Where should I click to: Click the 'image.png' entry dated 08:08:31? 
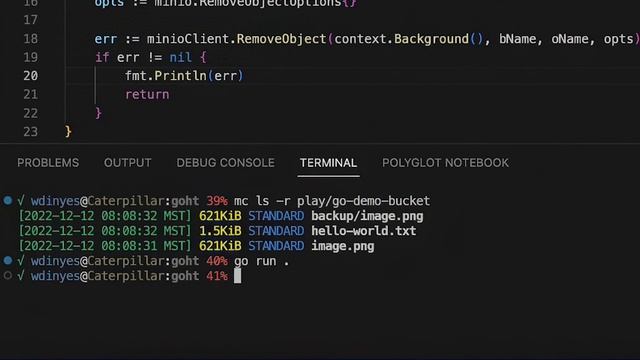(343, 246)
